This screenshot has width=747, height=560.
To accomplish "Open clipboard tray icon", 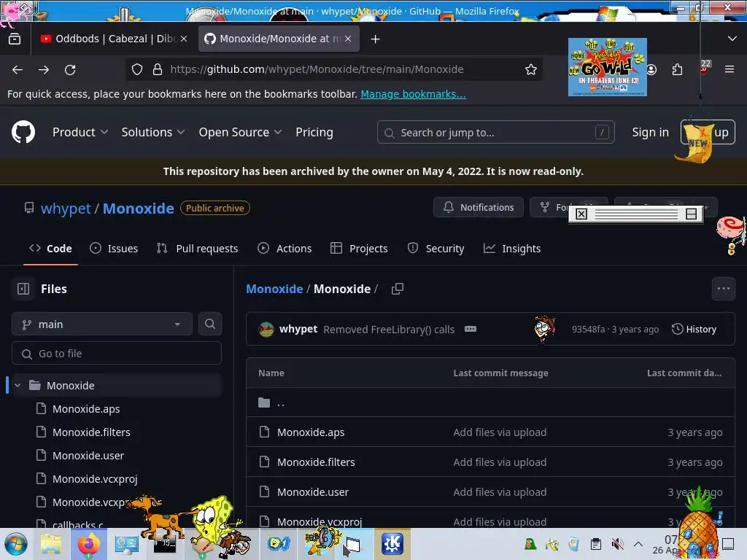I will click(x=595, y=544).
